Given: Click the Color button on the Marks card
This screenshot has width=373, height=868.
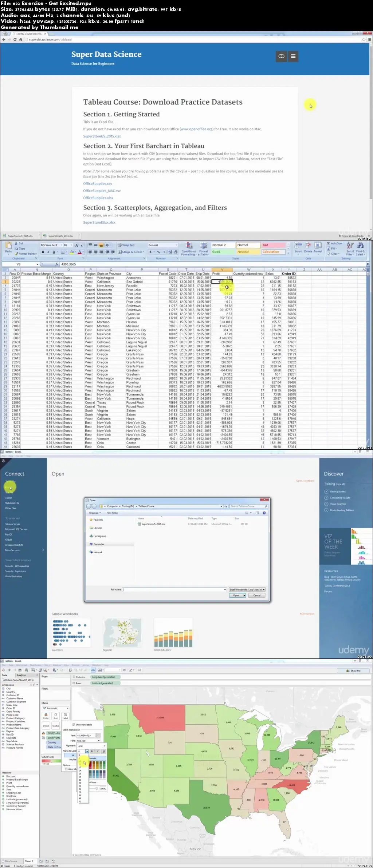Looking at the screenshot, I should (46, 716).
